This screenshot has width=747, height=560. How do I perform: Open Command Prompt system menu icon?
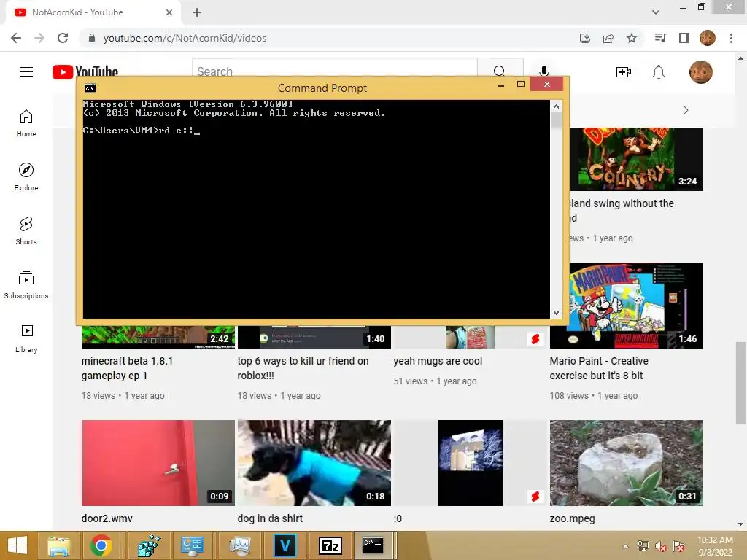[x=90, y=88]
